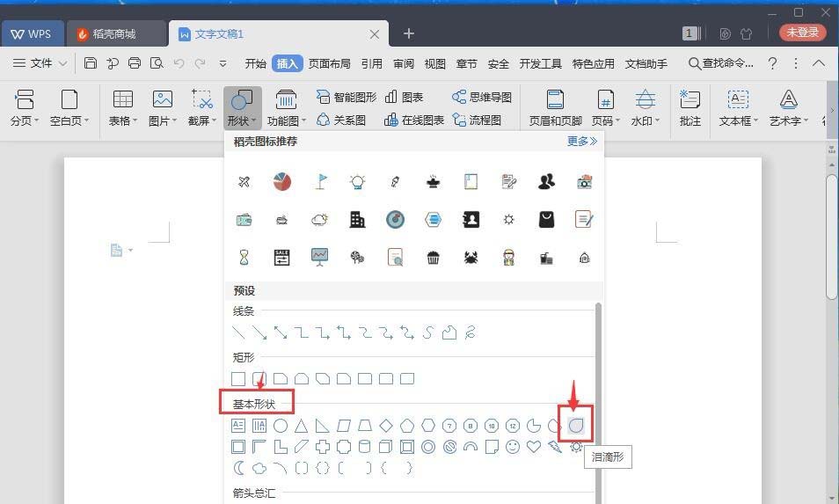This screenshot has height=504, width=839.
Task: Select the diamond shape
Action: point(386,426)
